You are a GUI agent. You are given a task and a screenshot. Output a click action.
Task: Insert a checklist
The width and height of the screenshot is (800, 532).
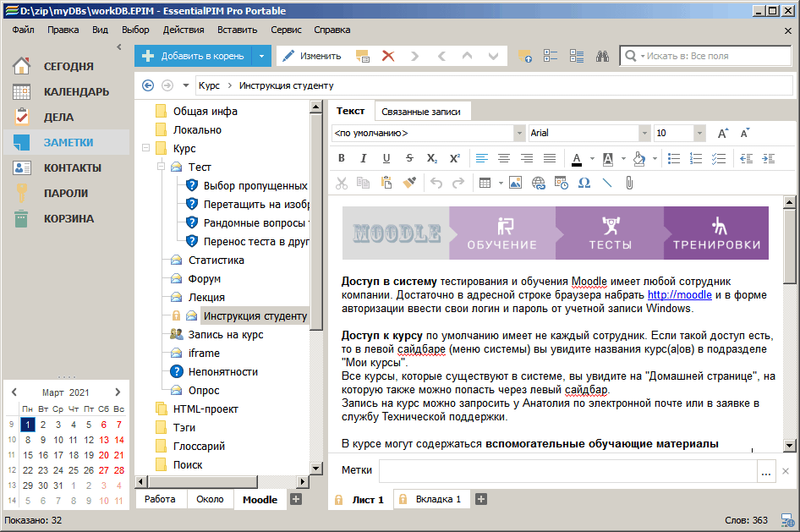click(x=718, y=159)
